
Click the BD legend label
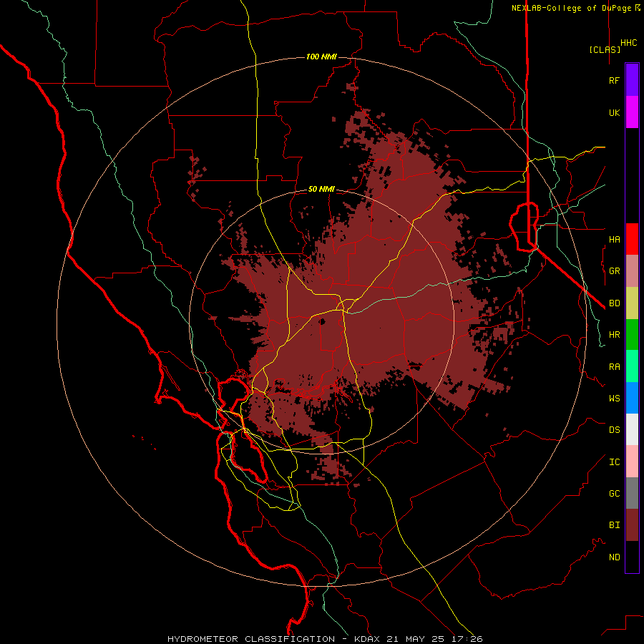tap(614, 303)
